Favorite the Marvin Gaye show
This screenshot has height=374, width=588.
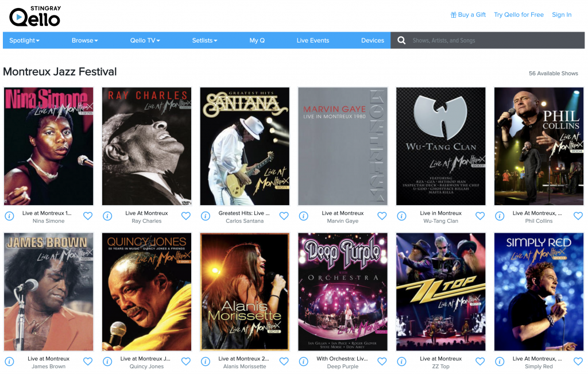382,215
